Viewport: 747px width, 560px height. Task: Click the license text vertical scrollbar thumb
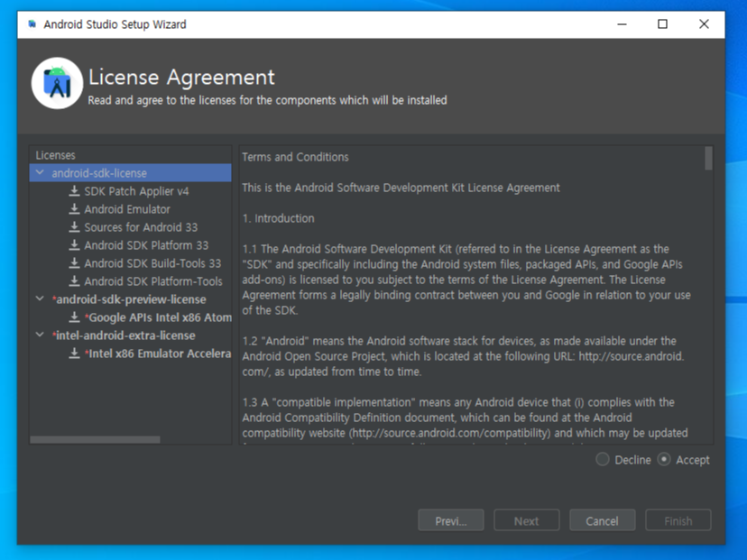pyautogui.click(x=708, y=158)
